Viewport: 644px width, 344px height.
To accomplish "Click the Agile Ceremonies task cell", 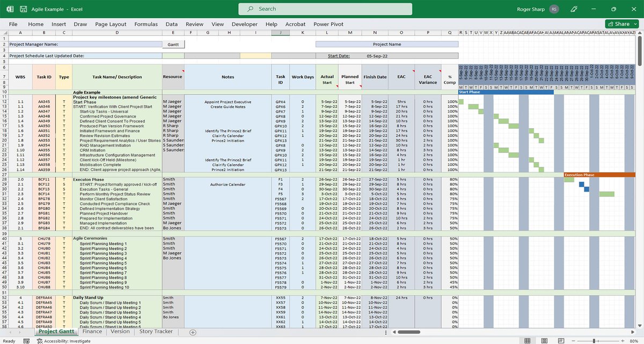I will [x=118, y=238].
